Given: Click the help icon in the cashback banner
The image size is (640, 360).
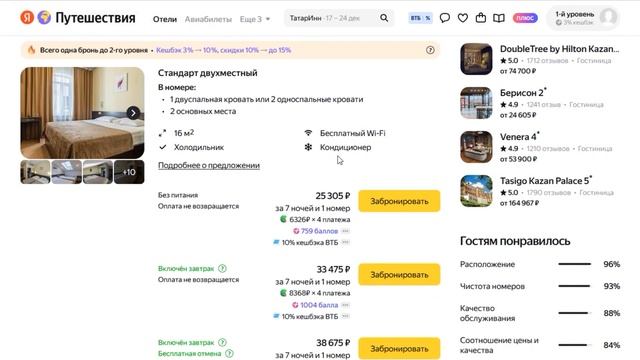Looking at the screenshot, I should tap(430, 50).
